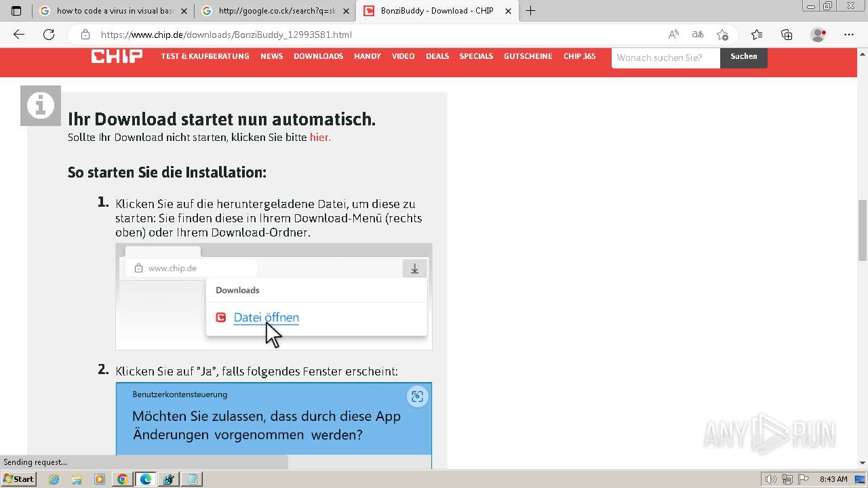This screenshot has width=868, height=488.
Task: Click the visual search icon on UAC image
Action: 417,396
